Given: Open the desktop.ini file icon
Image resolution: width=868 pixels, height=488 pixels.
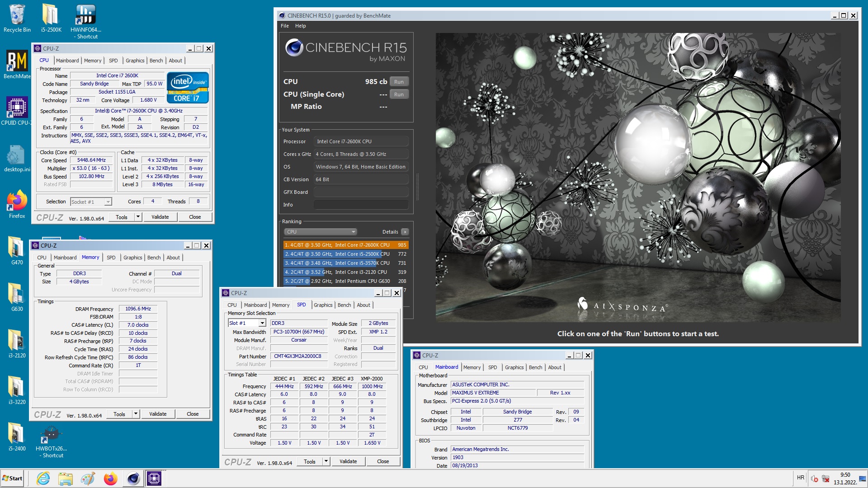Looking at the screenshot, I should click(17, 158).
